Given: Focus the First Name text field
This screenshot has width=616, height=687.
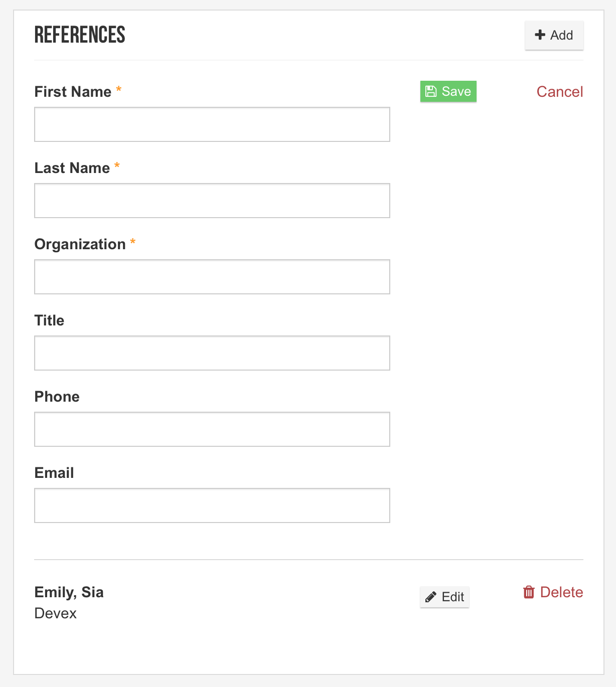Looking at the screenshot, I should pos(212,124).
